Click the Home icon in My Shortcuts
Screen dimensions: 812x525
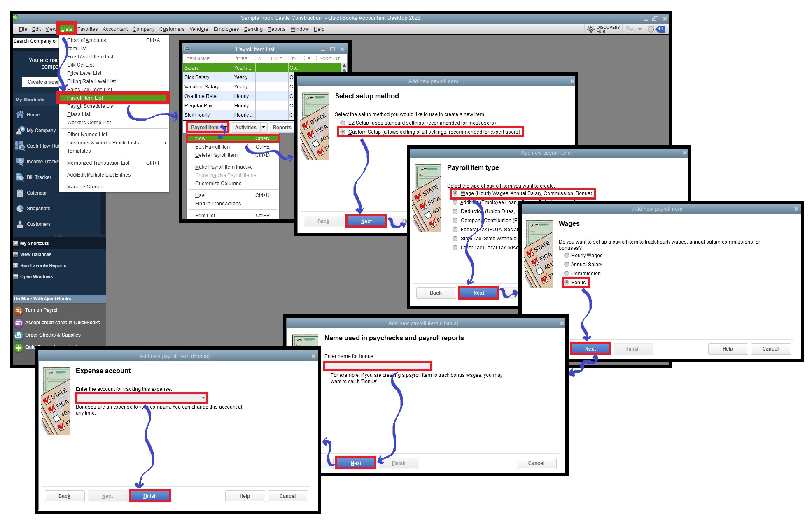pos(20,115)
